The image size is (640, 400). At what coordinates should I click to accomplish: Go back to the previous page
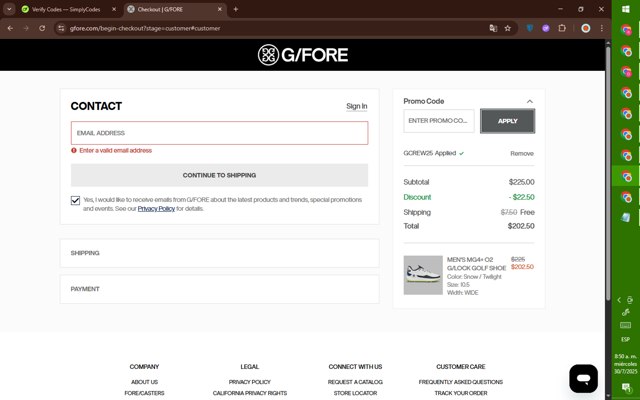click(x=10, y=28)
